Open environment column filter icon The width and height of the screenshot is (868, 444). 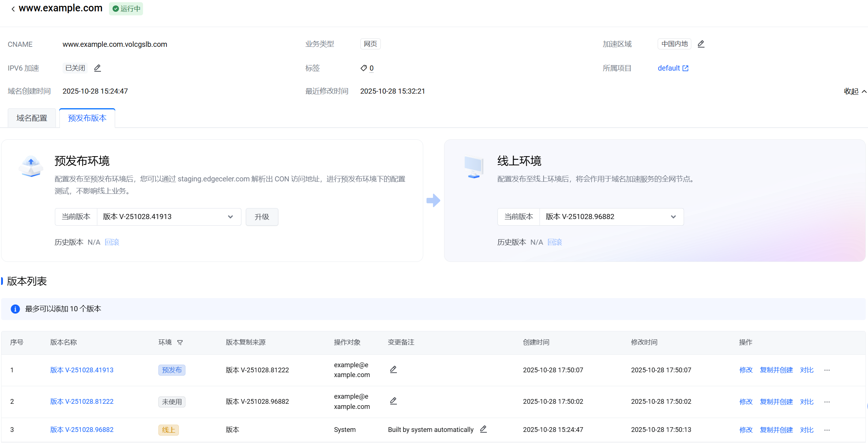point(180,342)
